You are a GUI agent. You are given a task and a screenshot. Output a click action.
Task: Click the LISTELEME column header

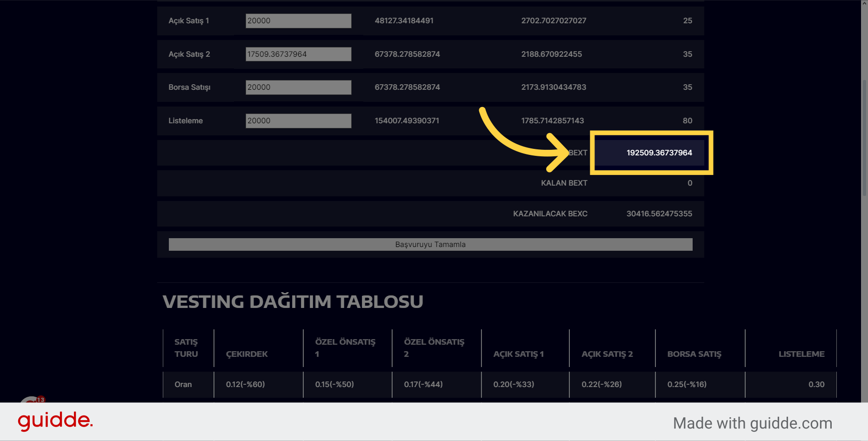801,354
